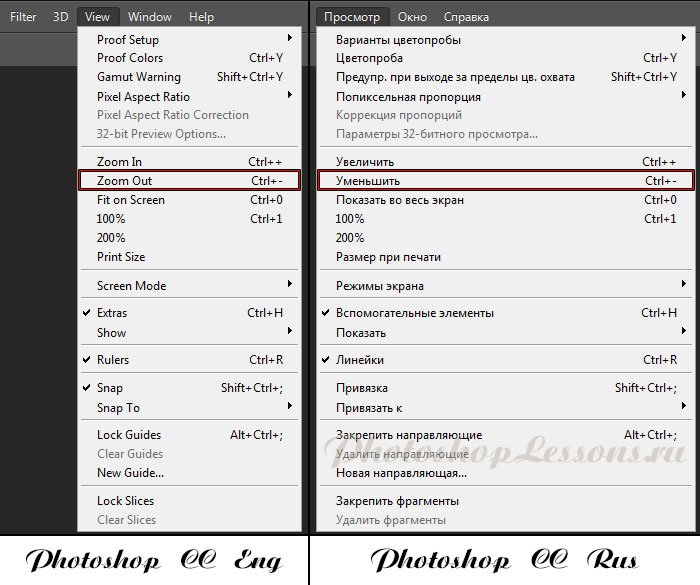
Task: Expand Pixel Aspect Ratio submenu
Action: tap(189, 96)
